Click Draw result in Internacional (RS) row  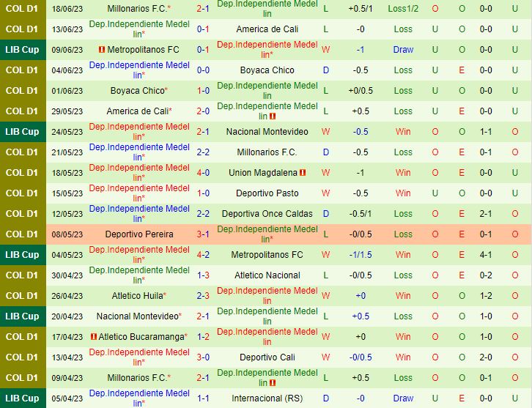403,398
